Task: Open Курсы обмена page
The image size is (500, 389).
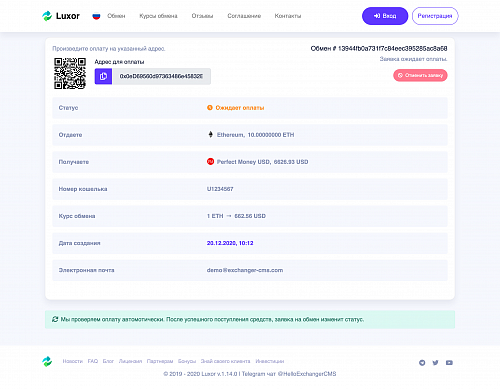Action: pyautogui.click(x=158, y=16)
